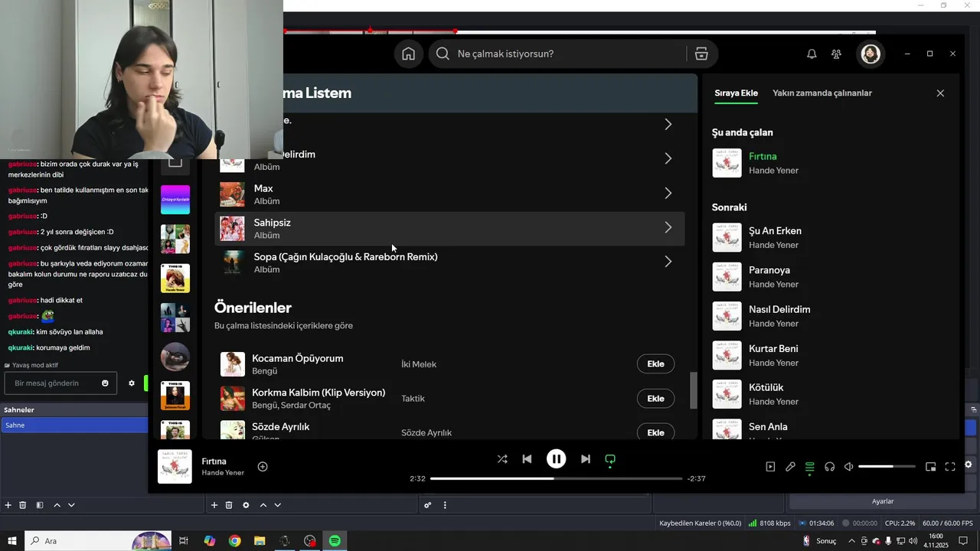The image size is (980, 551).
Task: Open the mini player
Action: (x=931, y=467)
